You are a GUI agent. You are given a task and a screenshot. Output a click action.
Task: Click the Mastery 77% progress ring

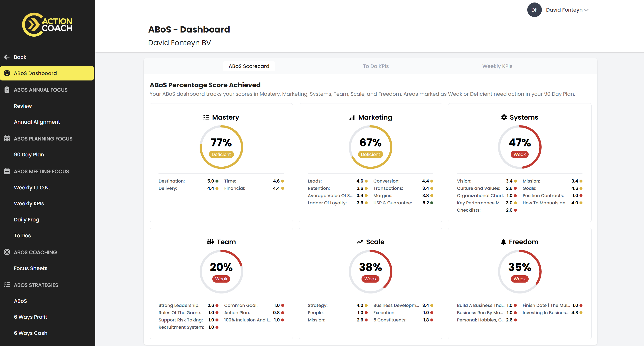click(221, 147)
